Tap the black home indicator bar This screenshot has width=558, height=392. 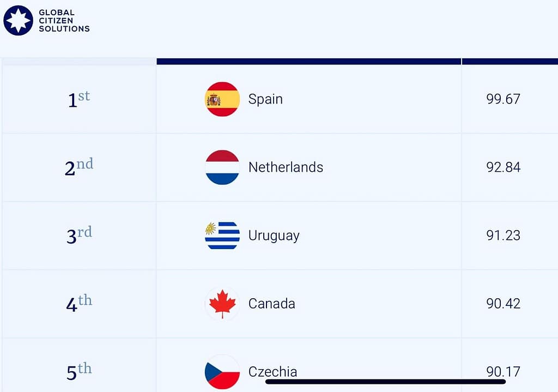[385, 382]
